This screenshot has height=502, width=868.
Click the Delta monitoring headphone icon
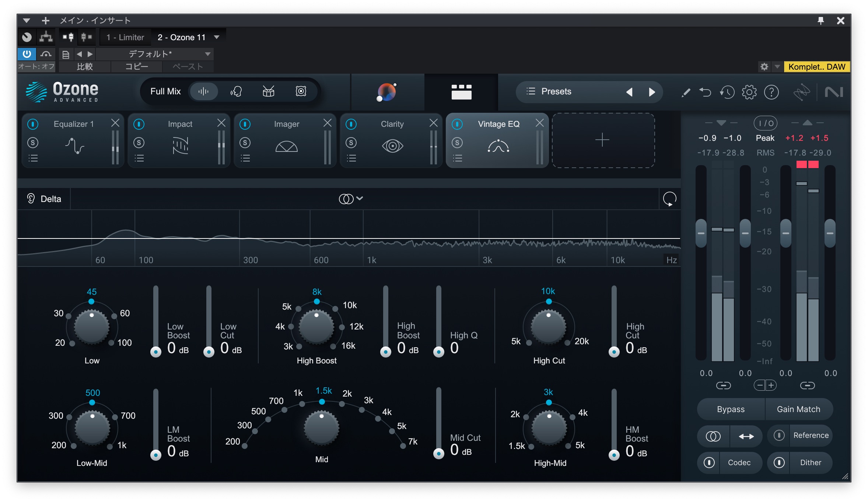[31, 199]
